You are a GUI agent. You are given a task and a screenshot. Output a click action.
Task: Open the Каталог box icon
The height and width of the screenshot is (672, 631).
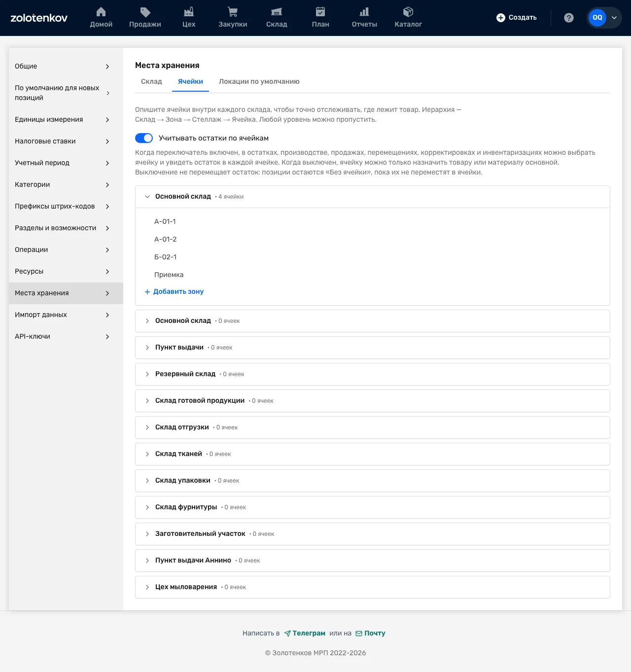point(408,12)
